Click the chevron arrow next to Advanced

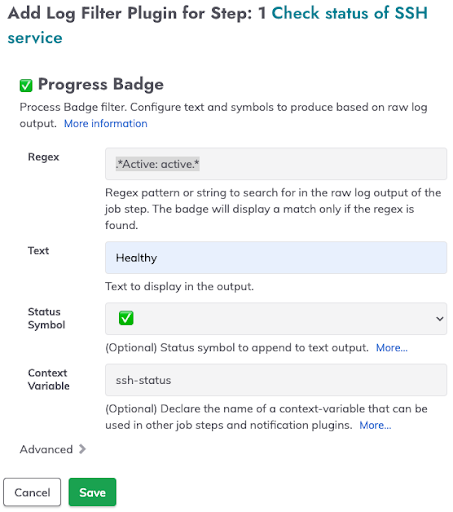(x=82, y=449)
